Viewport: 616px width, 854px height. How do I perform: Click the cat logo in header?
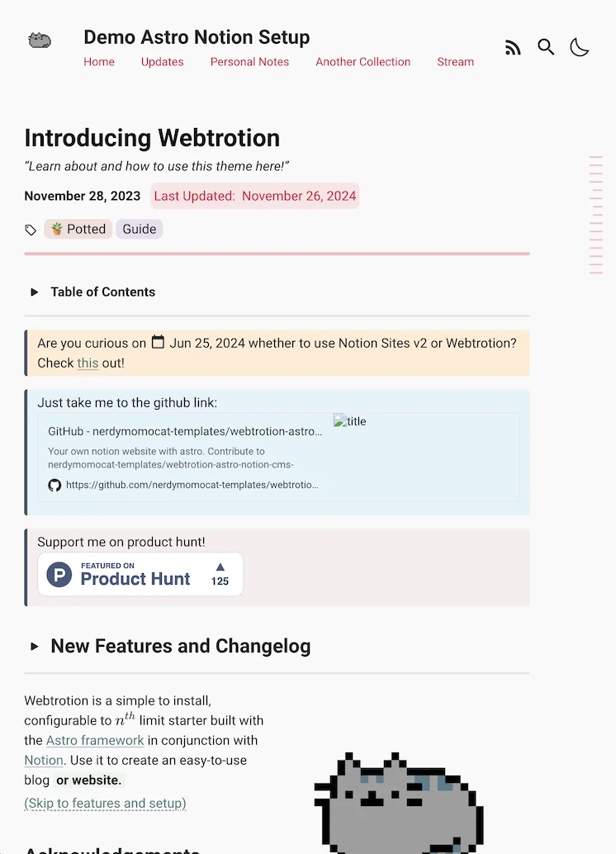(x=40, y=40)
